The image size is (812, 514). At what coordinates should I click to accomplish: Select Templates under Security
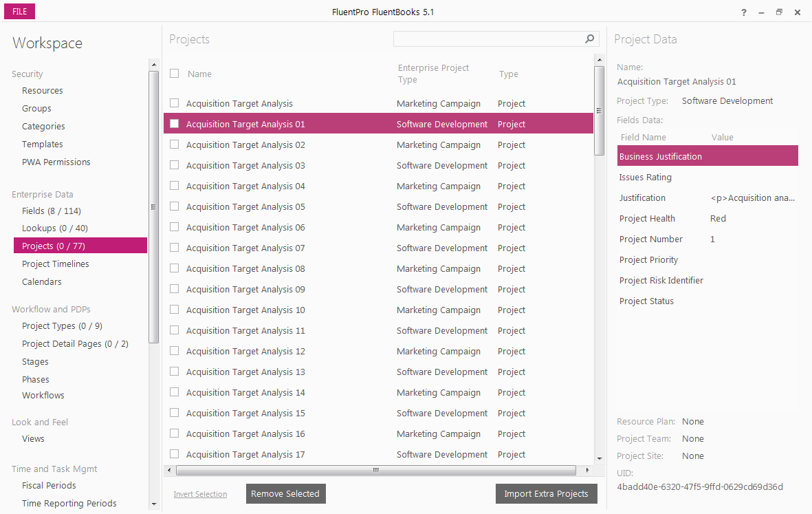tap(43, 144)
